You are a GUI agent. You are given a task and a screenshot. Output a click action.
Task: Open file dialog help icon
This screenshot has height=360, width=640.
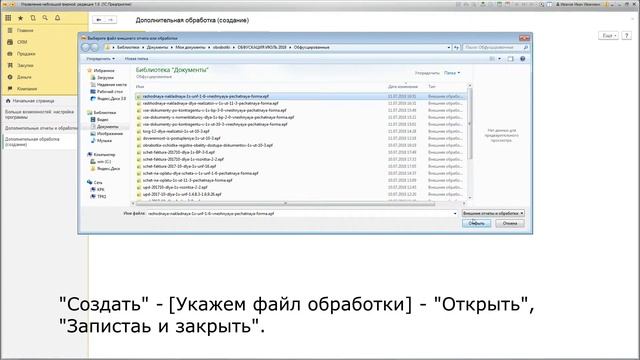coord(522,59)
